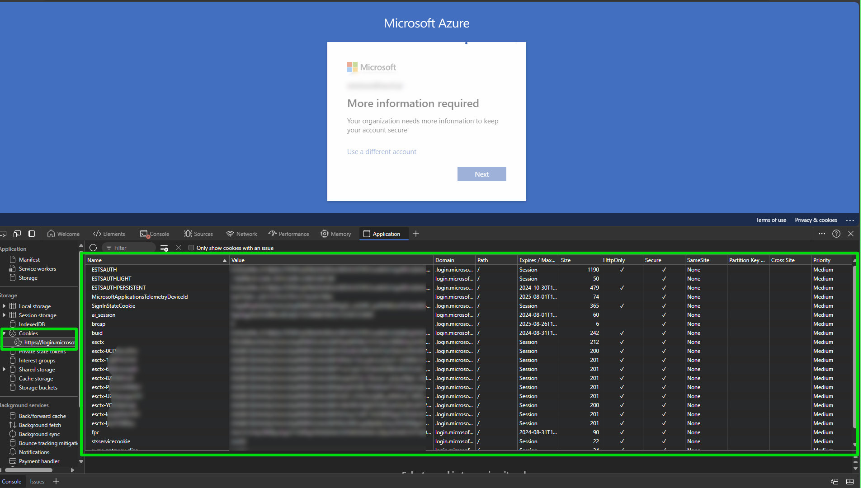Open DevTools help icon
Viewport: 868px width, 488px height.
(x=836, y=234)
